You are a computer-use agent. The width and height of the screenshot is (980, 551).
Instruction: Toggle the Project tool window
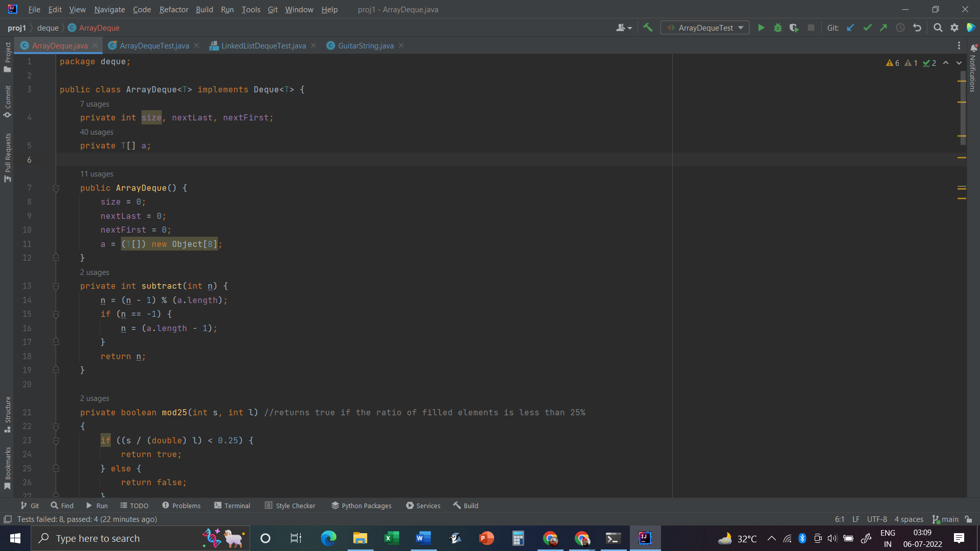pos(7,56)
